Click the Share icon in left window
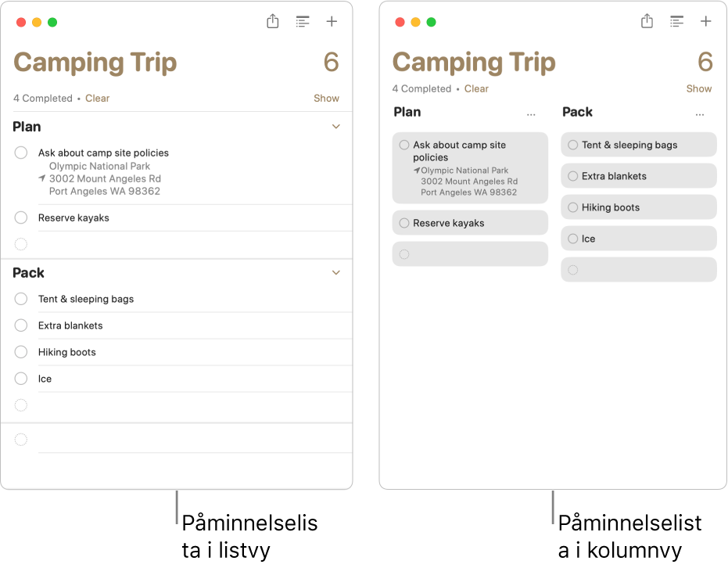The image size is (728, 568). click(273, 21)
